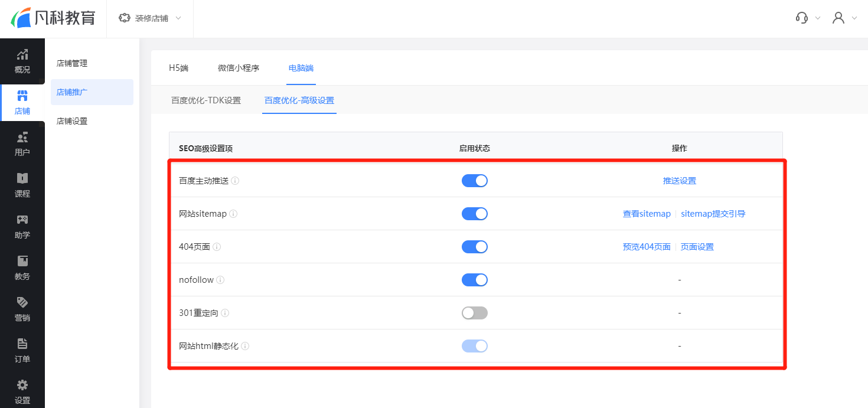Viewport: 868px width, 408px height.
Task: Click the 301重定向 row label
Action: pos(198,313)
